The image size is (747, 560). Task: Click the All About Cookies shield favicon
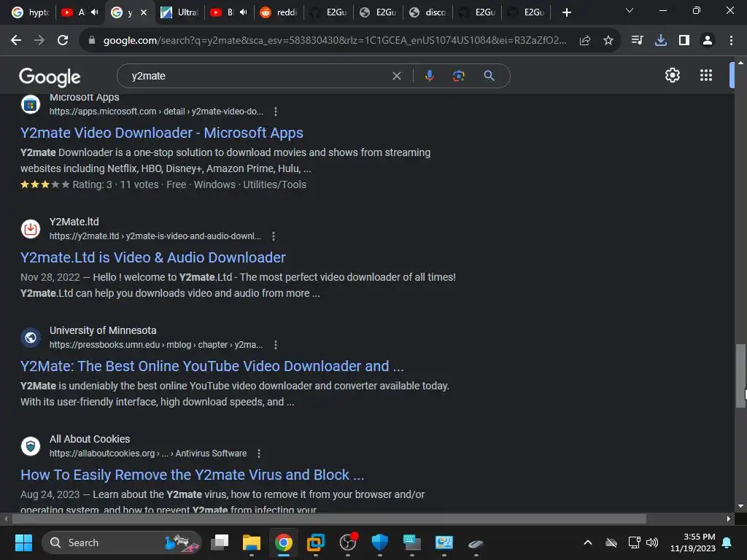[31, 446]
